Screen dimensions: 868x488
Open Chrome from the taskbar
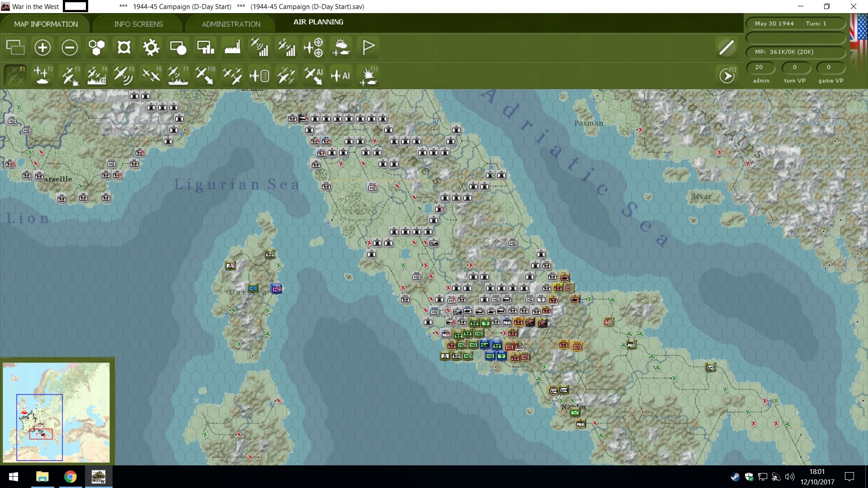click(70, 477)
